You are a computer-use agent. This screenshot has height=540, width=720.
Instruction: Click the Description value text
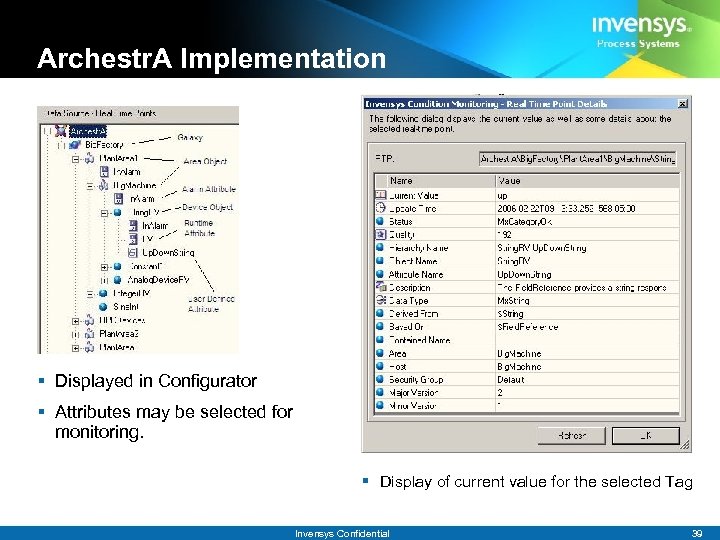(582, 287)
